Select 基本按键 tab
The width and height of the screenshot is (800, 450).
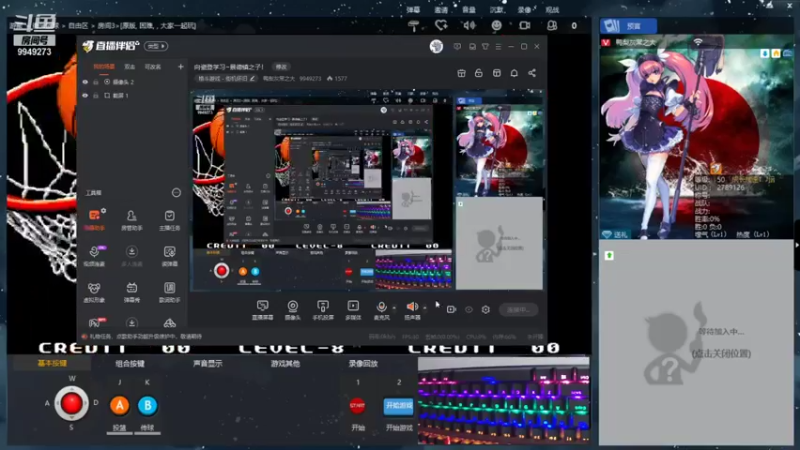(x=52, y=363)
